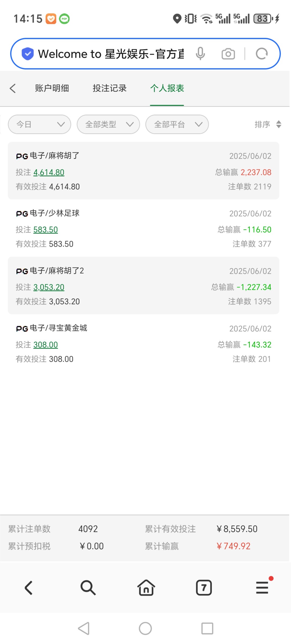Open the 全部平台 platform dropdown
This screenshot has width=291, height=644.
tap(177, 124)
